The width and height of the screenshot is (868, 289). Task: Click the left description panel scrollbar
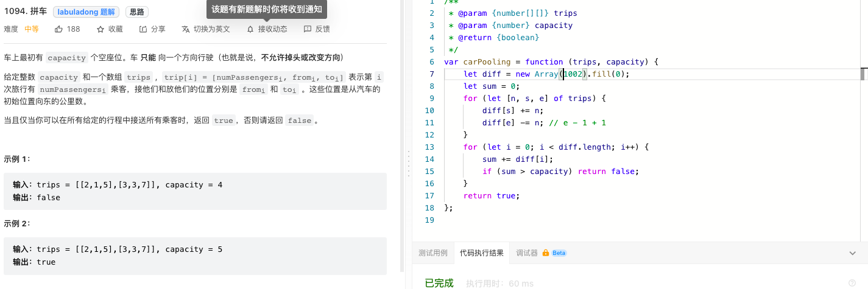coord(401,135)
